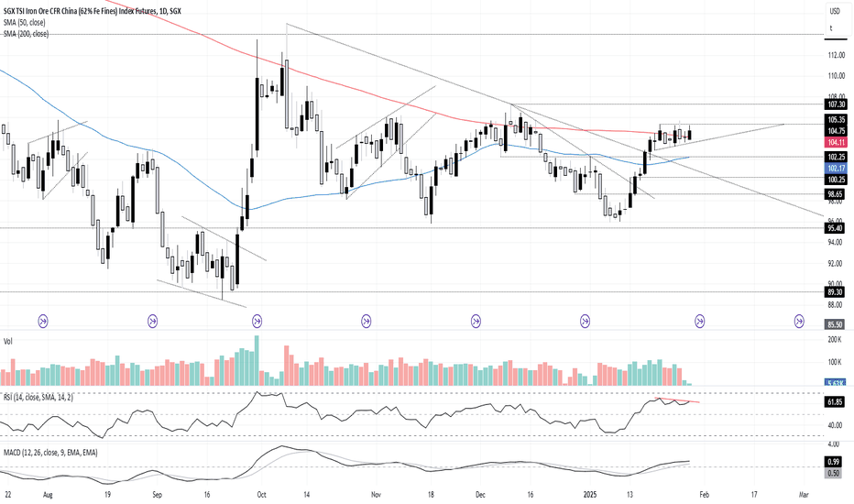
Task: Select the SMA (200, close) indicator legend
Action: pos(27,34)
